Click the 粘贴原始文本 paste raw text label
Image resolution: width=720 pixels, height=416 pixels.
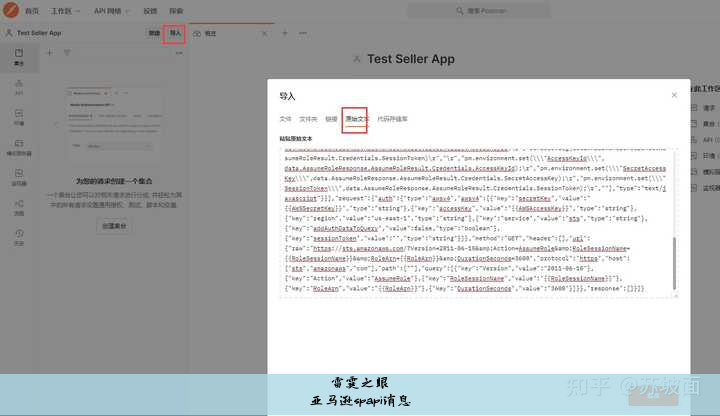[296, 138]
